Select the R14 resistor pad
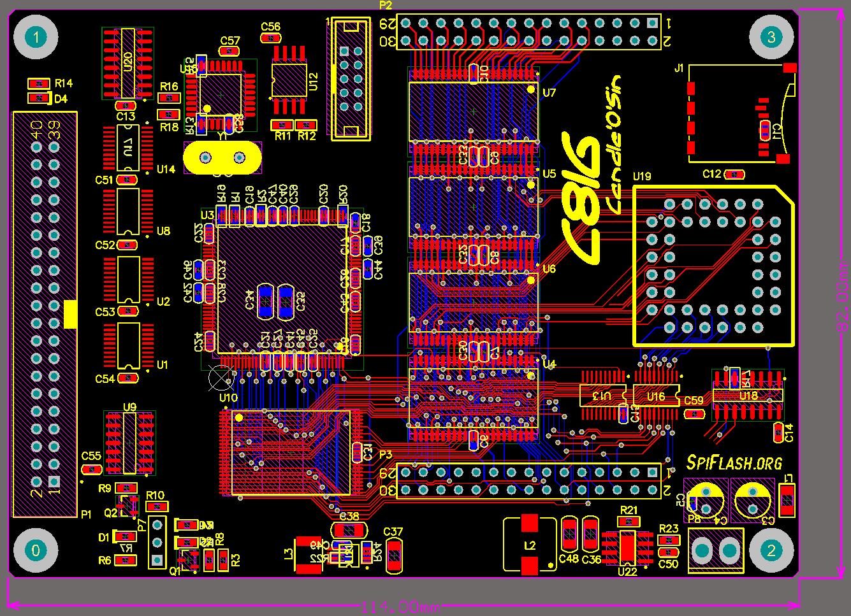This screenshot has width=851, height=616. click(x=39, y=83)
